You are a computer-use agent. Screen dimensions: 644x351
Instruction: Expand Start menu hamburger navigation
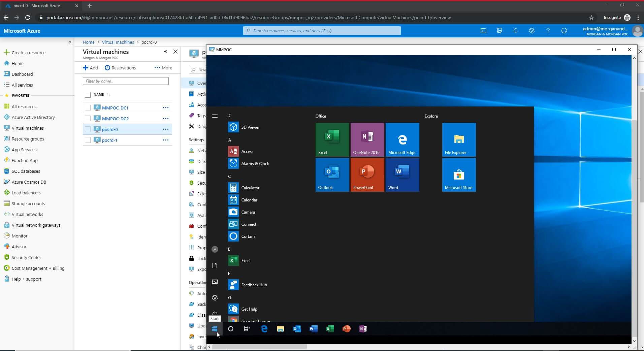(215, 116)
